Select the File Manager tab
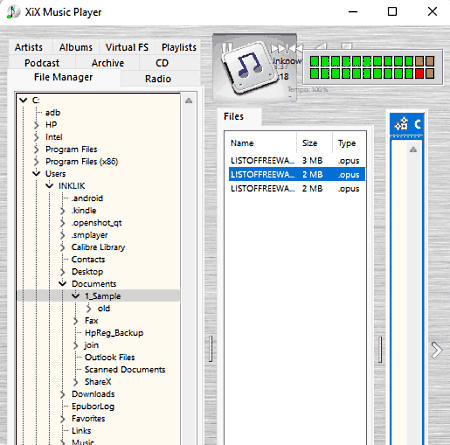Viewport: 450px width, 445px height. click(63, 77)
